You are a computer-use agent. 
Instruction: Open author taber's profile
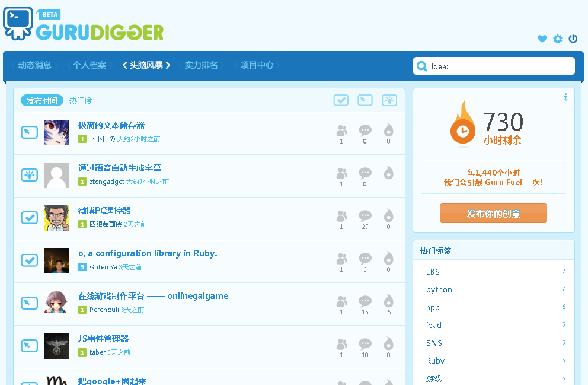click(97, 352)
